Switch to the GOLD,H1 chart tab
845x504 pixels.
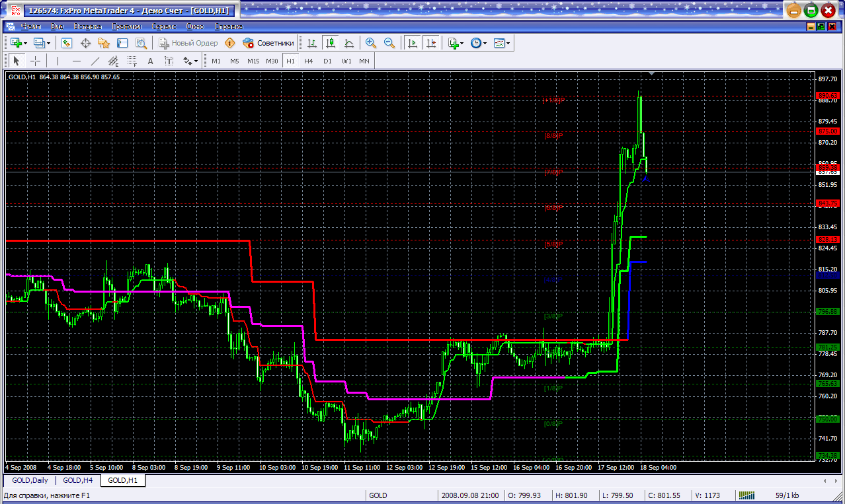pyautogui.click(x=123, y=480)
